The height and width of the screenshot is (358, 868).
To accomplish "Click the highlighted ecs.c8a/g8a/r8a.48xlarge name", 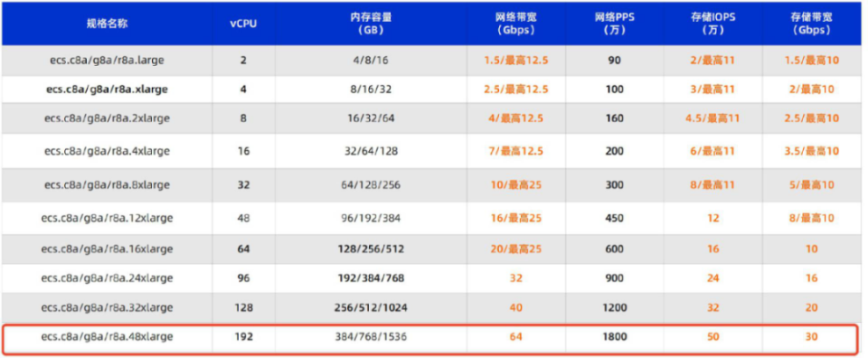I will [107, 336].
